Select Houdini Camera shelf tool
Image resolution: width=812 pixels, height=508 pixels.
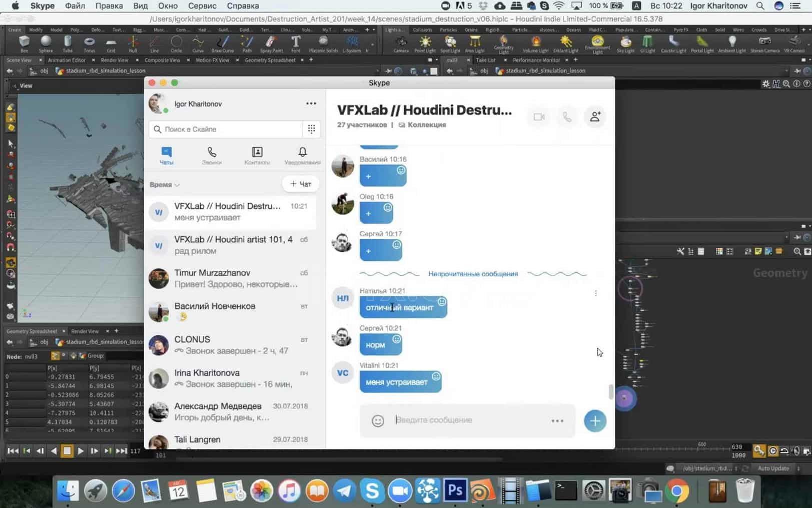tap(401, 44)
